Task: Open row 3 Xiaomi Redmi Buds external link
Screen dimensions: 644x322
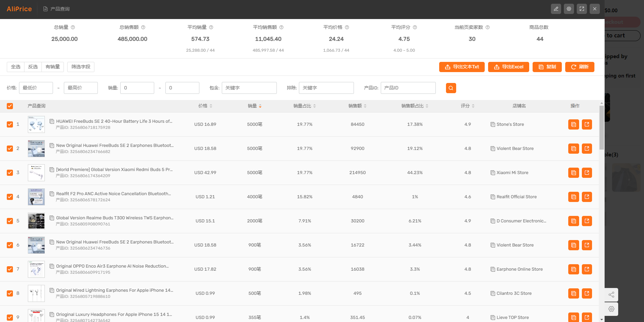Action: (x=587, y=173)
